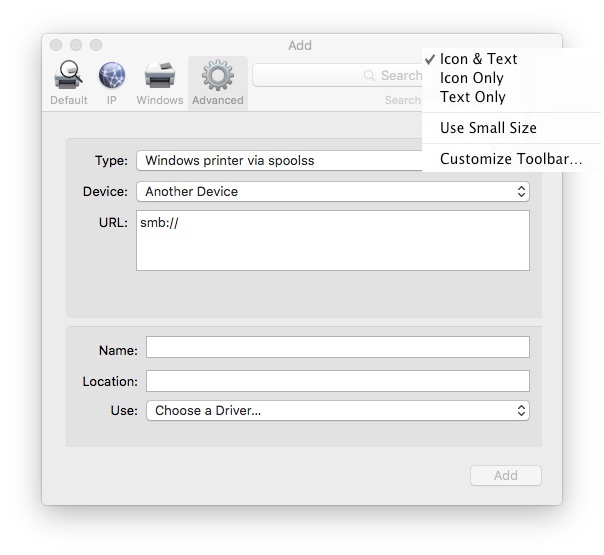Open the Type dropdown for printer
Viewport: 604px width, 555px height.
coord(280,160)
